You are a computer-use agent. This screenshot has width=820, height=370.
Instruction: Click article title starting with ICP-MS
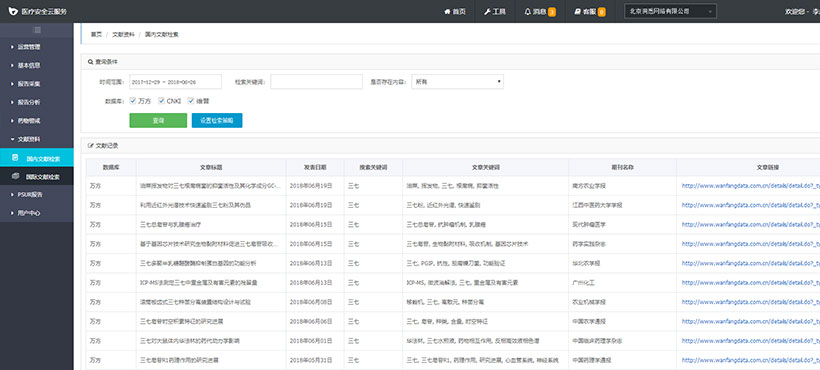click(198, 283)
